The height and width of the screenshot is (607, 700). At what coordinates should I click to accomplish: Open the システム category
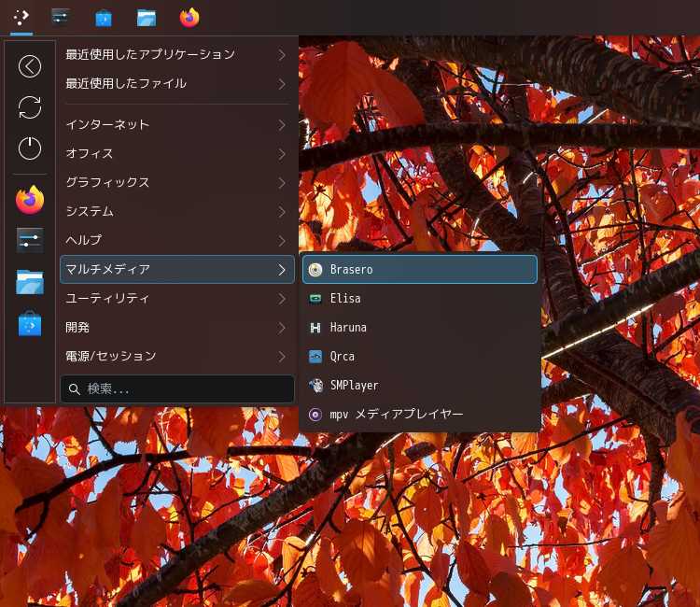177,211
